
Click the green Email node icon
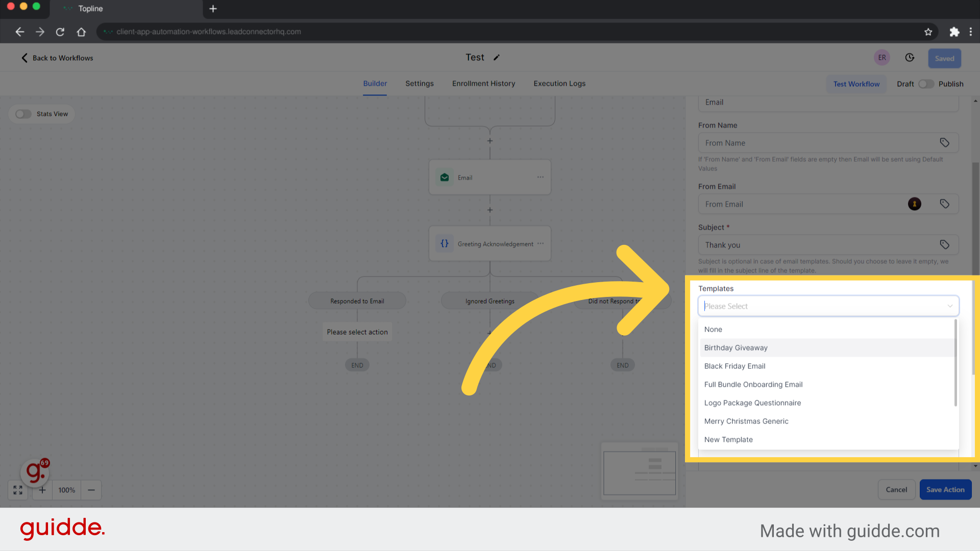pos(445,178)
